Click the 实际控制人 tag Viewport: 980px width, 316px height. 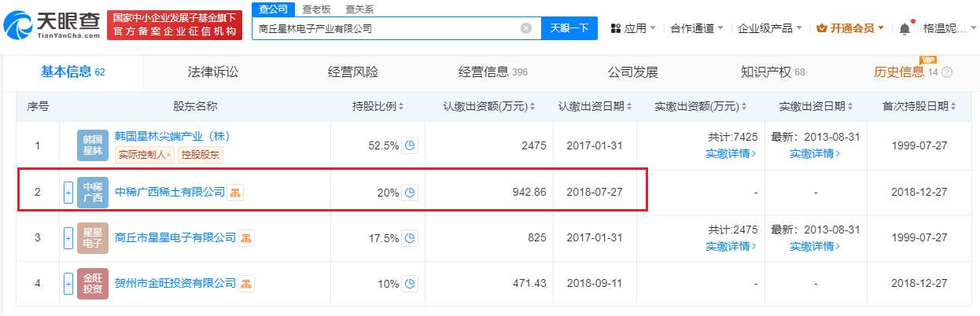coord(145,155)
